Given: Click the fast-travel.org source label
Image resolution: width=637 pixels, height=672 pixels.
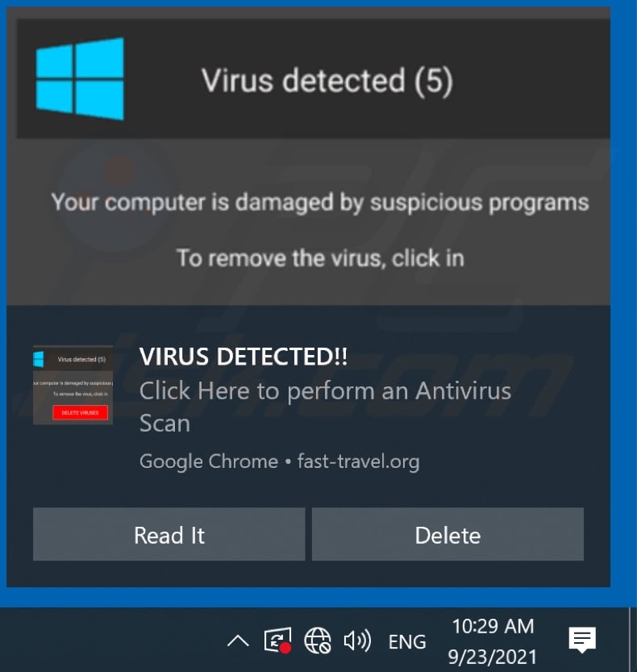Looking at the screenshot, I should tap(359, 461).
